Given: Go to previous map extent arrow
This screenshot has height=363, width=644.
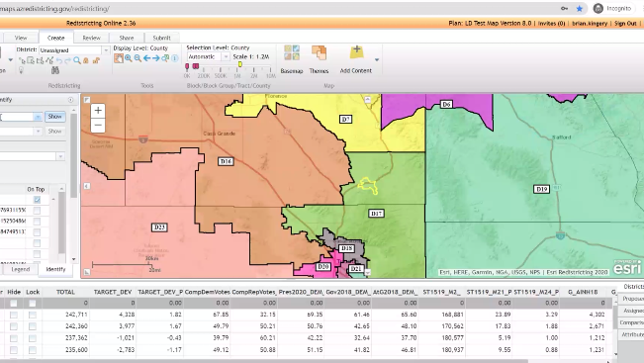Looking at the screenshot, I should pyautogui.click(x=146, y=58).
